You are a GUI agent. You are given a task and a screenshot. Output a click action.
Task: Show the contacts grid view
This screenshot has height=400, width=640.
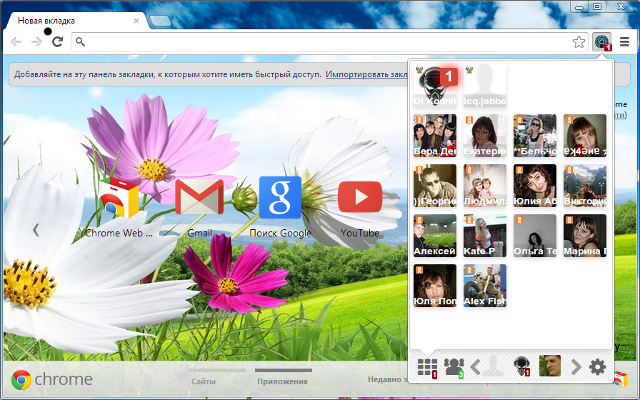coord(427,367)
